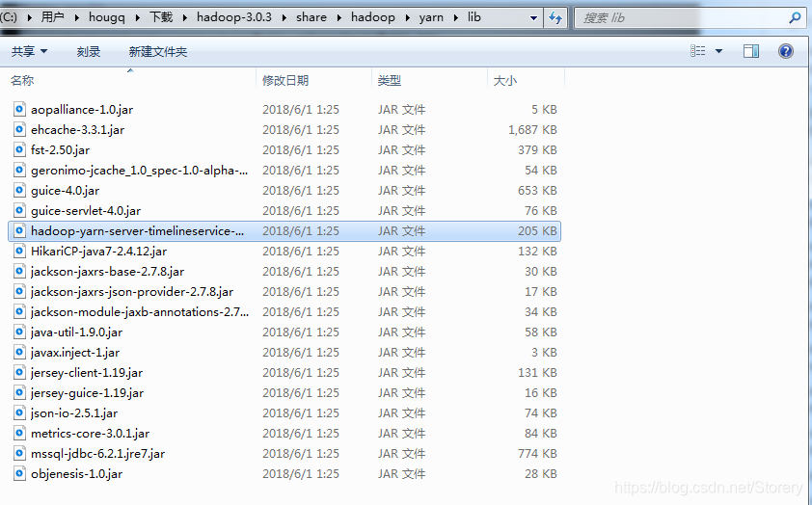Expand the arrow after 下载 in path
The image size is (812, 505).
(184, 17)
